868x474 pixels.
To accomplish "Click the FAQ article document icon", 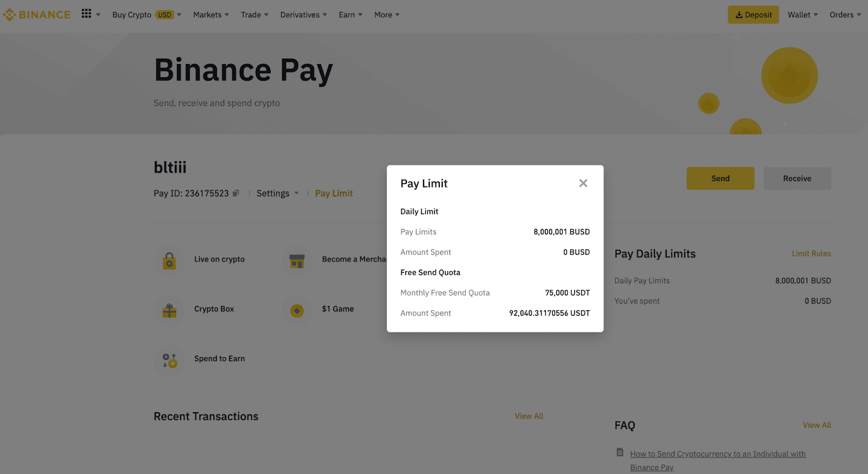I will (620, 452).
